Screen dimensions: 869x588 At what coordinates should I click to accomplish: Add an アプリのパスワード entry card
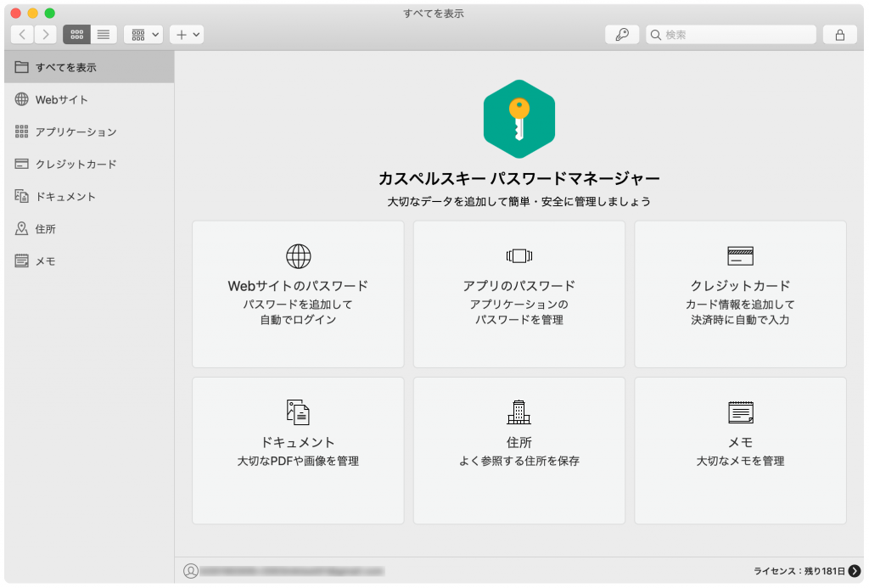[519, 294]
